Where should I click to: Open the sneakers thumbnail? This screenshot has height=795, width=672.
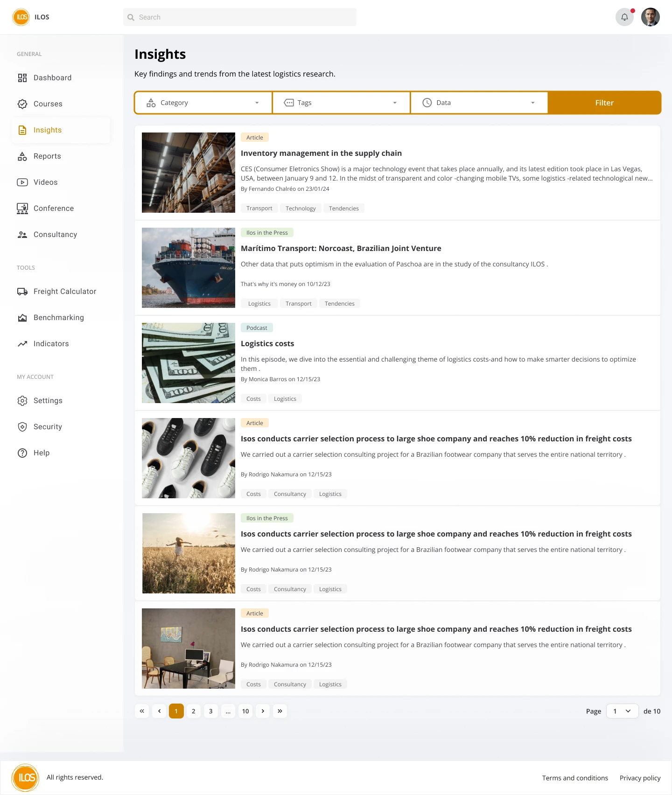(x=189, y=458)
